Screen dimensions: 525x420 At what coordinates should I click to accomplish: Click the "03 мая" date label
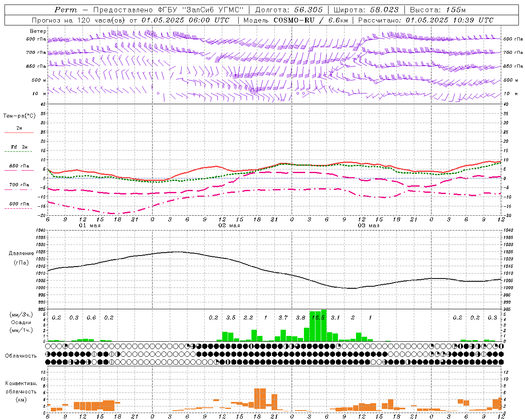click(369, 226)
